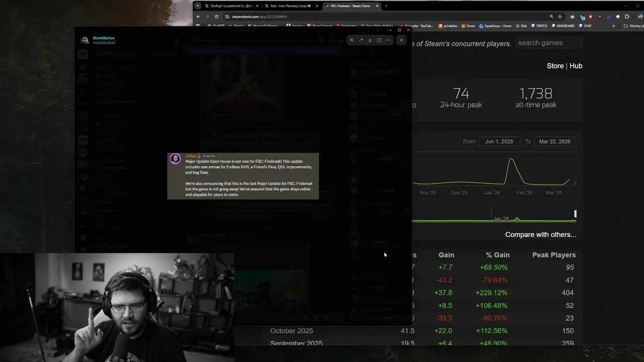Image resolution: width=644 pixels, height=362 pixels.
Task: Click the October 2025 row label
Action: coord(291,331)
